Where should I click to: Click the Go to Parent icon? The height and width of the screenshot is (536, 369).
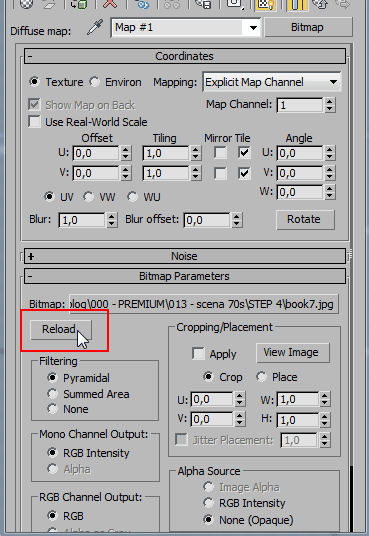320,4
